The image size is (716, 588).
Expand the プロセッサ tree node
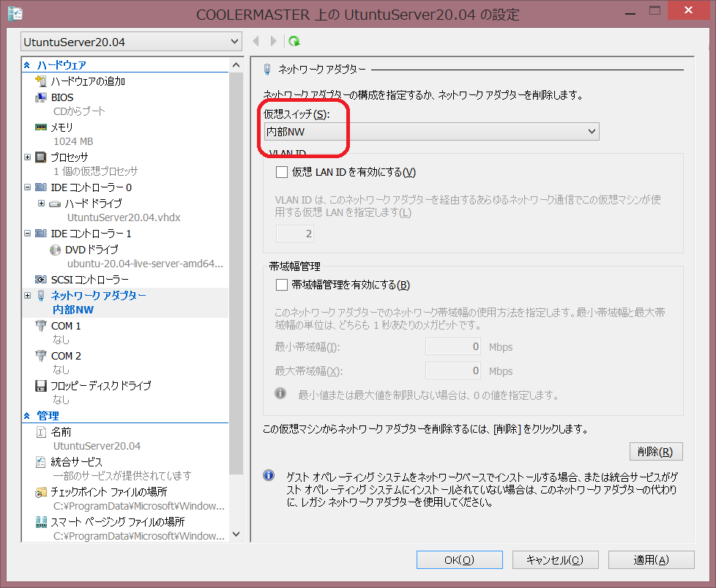coord(27,157)
